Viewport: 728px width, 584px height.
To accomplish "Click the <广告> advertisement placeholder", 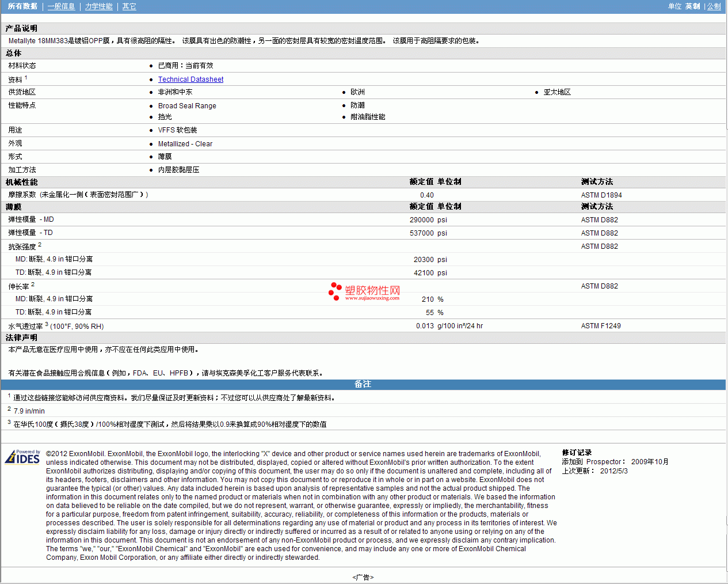I will pos(363,577).
